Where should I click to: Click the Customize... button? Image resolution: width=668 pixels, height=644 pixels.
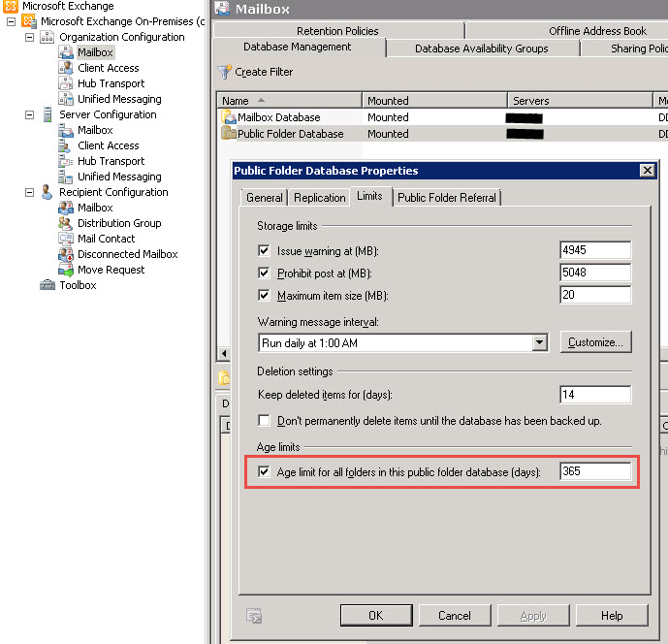[x=595, y=342]
